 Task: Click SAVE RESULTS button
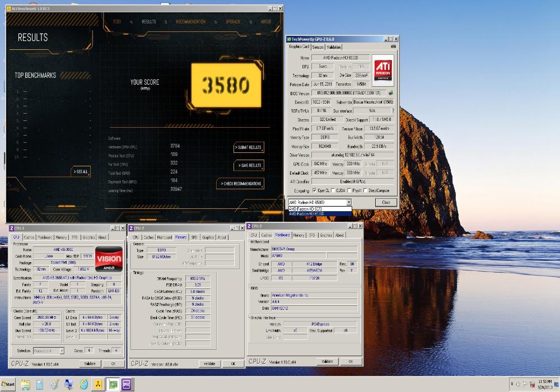tap(249, 166)
